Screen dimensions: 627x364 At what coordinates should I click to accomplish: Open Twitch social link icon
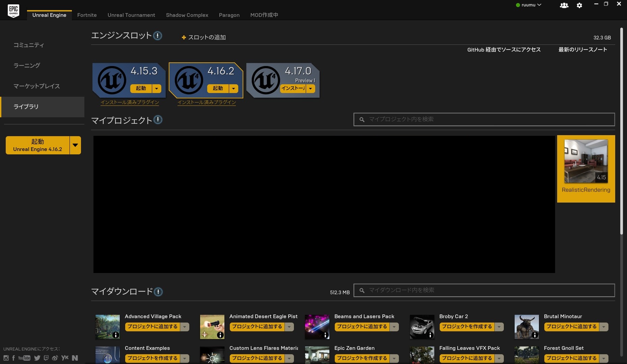46,358
